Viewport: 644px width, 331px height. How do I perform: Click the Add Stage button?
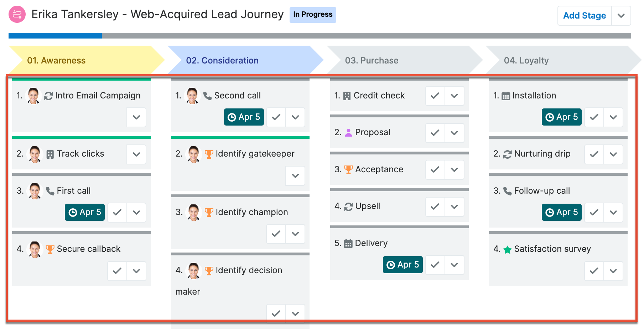click(585, 16)
